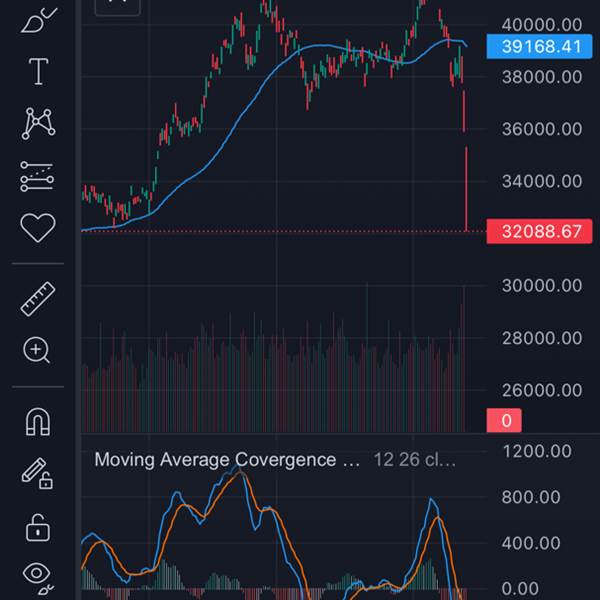
Task: Click the 34000.00 price axis label
Action: coord(542,181)
